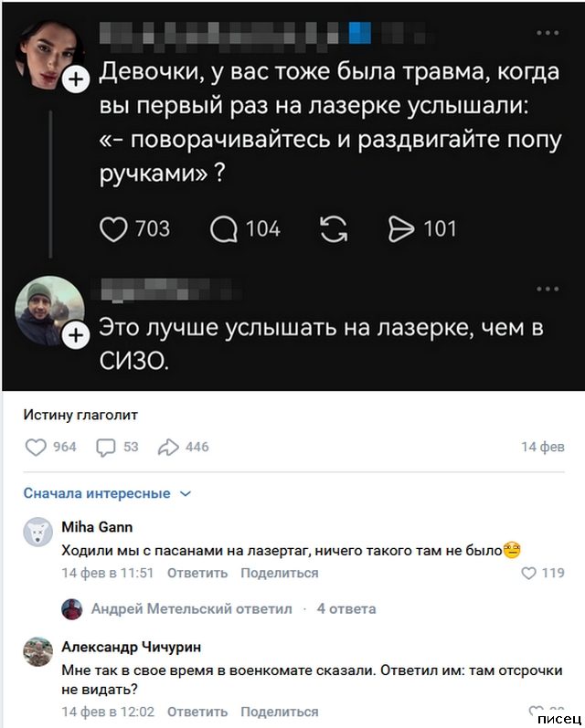Open Miha Gann's profile name link
Viewport: 585px width, 728px height.
pyautogui.click(x=96, y=526)
